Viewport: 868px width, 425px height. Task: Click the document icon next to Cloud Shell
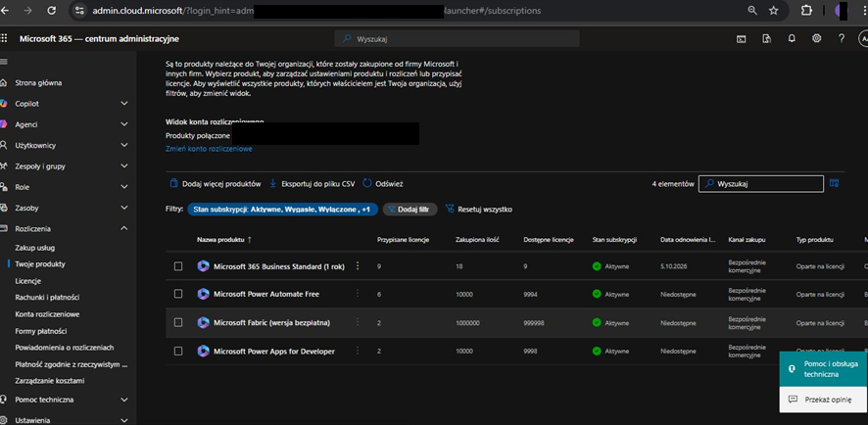tap(767, 39)
